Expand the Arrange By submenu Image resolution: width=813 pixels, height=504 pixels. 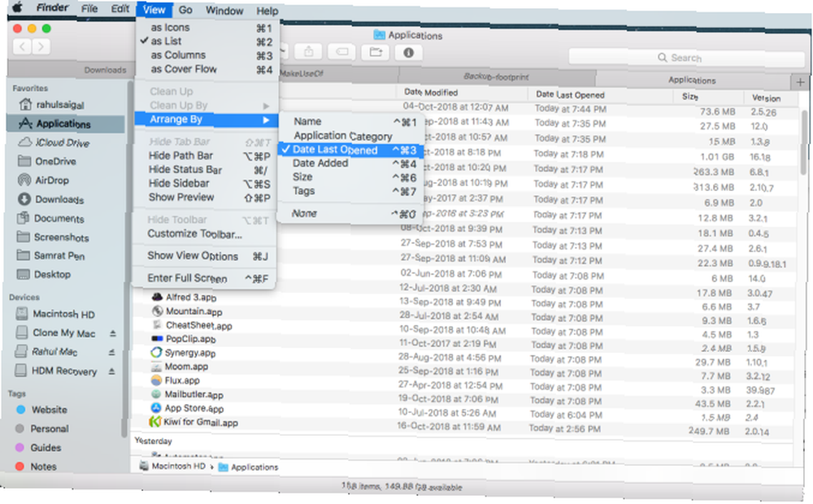point(207,119)
